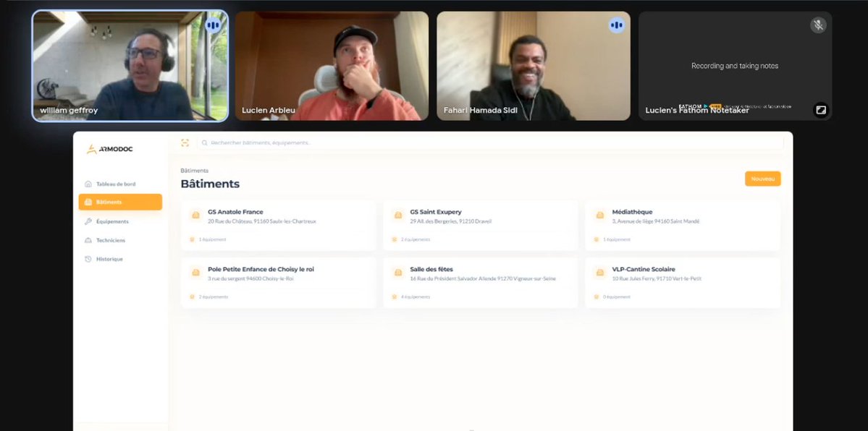Click equipment count icon on Pole Petite Enfance

[192, 296]
